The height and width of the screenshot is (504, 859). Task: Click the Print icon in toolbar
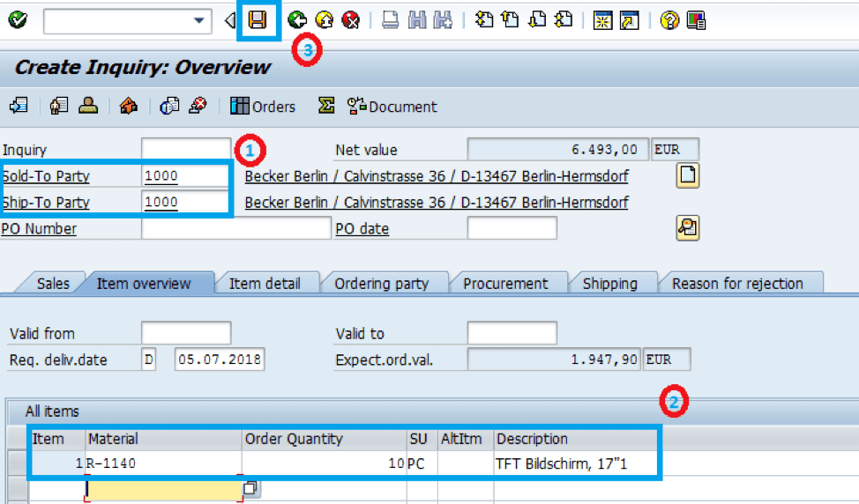390,20
